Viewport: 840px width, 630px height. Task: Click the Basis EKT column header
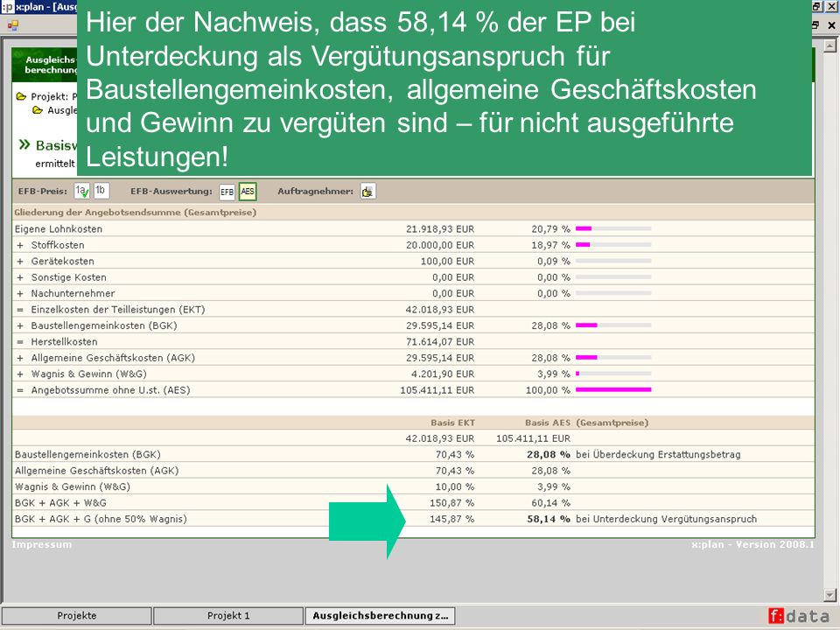[452, 423]
